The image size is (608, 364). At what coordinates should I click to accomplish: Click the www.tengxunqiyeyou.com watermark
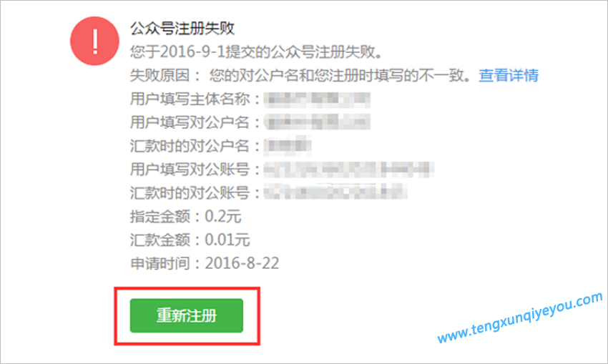click(x=520, y=318)
